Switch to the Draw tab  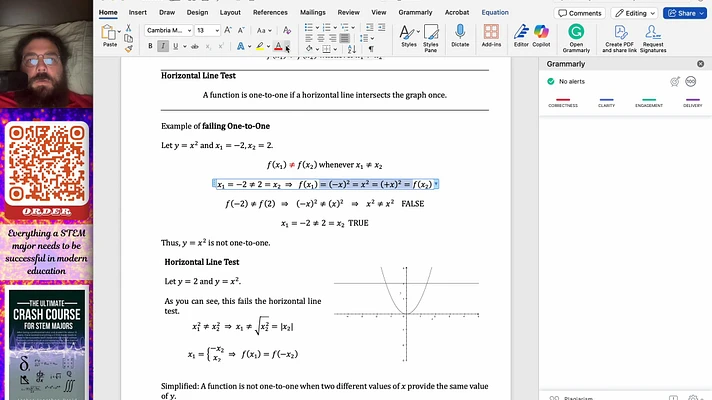coord(167,12)
